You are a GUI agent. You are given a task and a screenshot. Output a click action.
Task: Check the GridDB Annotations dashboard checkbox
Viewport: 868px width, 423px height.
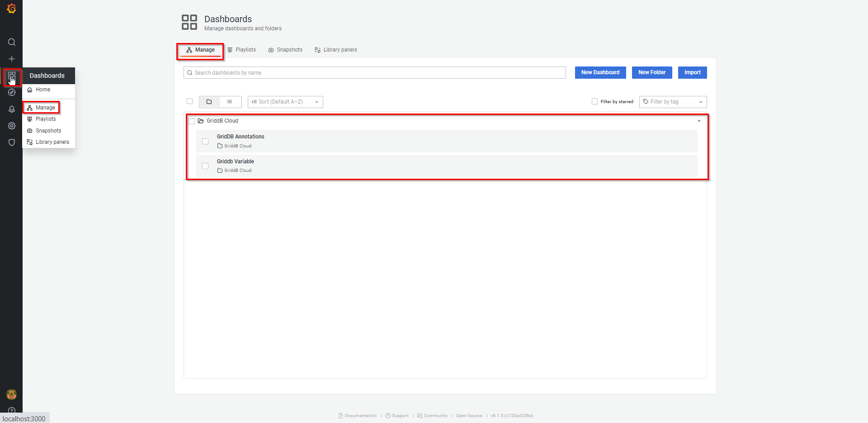point(205,141)
